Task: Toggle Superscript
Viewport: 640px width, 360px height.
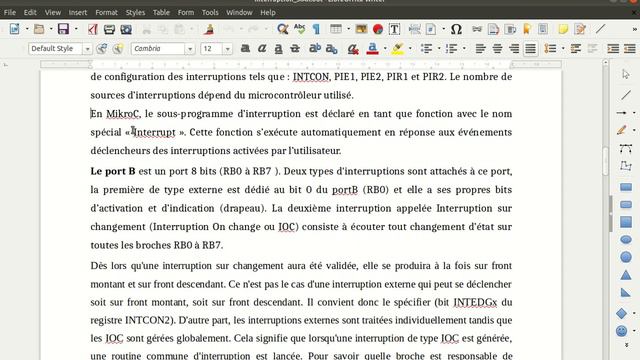Action: tap(314, 49)
